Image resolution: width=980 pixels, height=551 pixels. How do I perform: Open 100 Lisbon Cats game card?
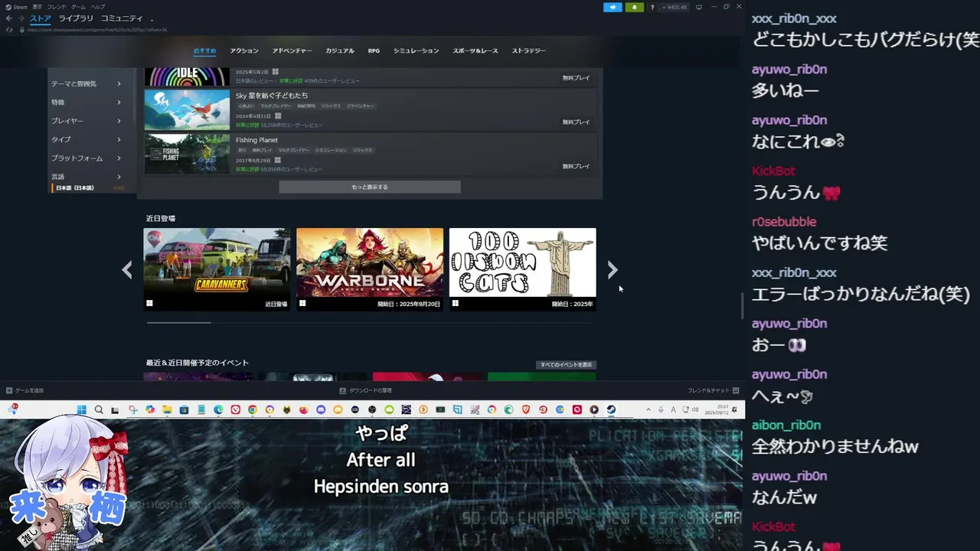point(522,269)
